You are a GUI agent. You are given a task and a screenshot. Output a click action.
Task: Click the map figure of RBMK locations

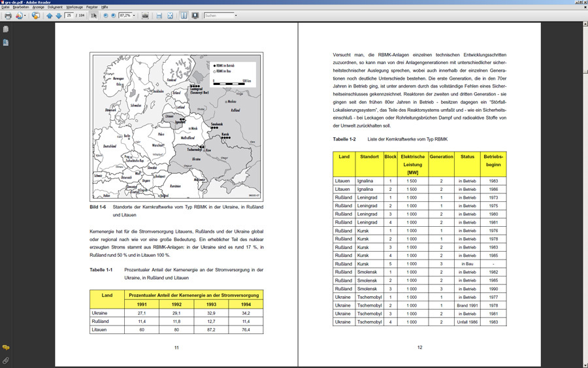pos(176,127)
